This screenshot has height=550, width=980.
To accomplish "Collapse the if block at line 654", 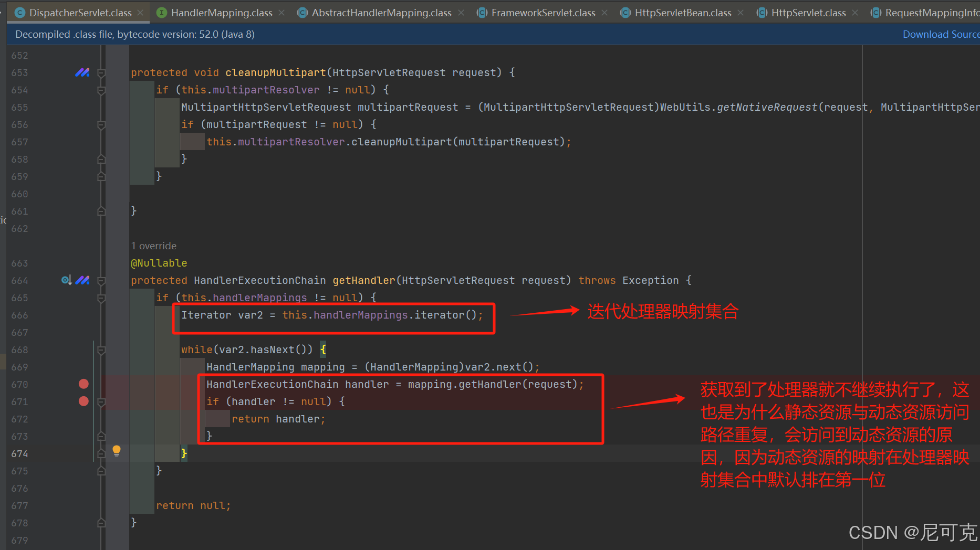I will (x=101, y=90).
